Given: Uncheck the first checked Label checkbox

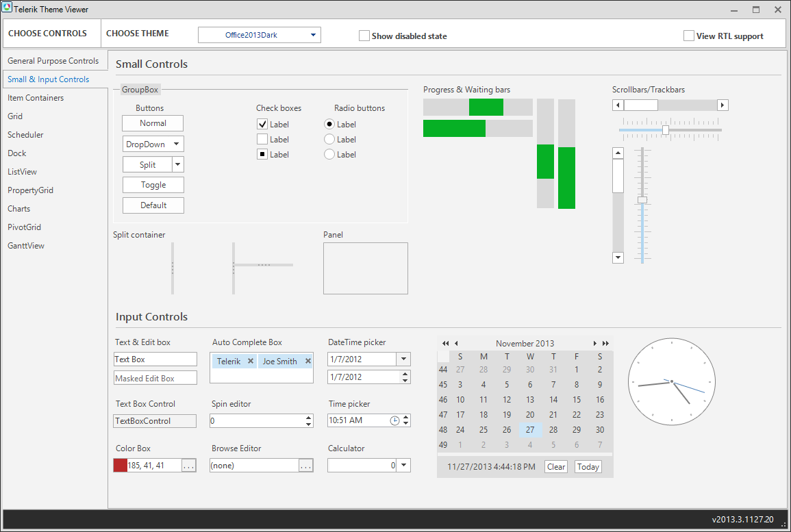Looking at the screenshot, I should pyautogui.click(x=262, y=124).
